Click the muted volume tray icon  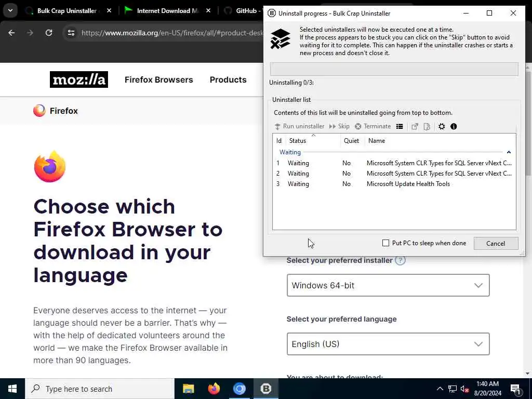click(x=465, y=389)
